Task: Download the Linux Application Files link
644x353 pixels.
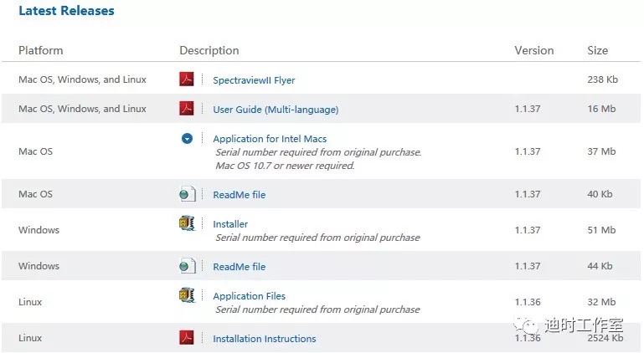Action: (249, 296)
